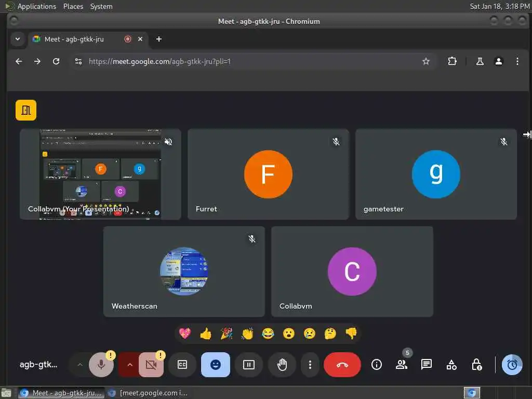The height and width of the screenshot is (399, 532).
Task: Turn on closed captions
Action: pyautogui.click(x=182, y=365)
